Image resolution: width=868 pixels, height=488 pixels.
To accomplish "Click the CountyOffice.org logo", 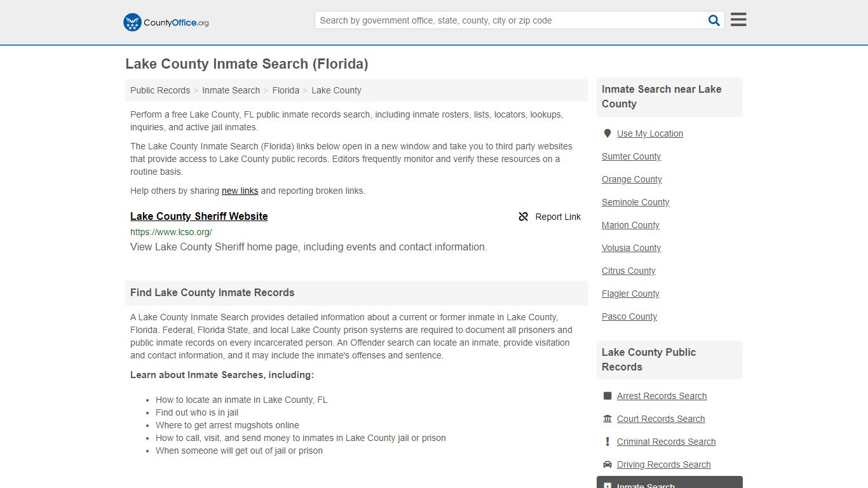I will [x=166, y=22].
